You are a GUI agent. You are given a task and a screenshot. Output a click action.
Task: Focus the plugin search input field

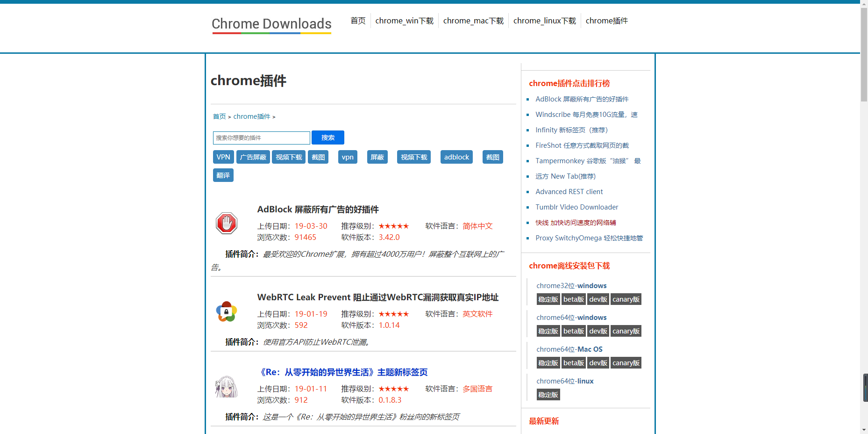pyautogui.click(x=262, y=138)
